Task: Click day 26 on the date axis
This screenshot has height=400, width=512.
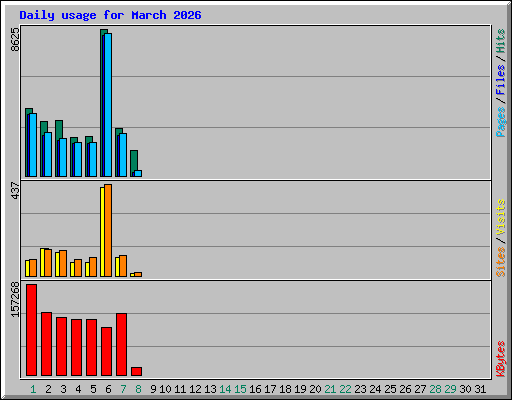Action: click(405, 389)
